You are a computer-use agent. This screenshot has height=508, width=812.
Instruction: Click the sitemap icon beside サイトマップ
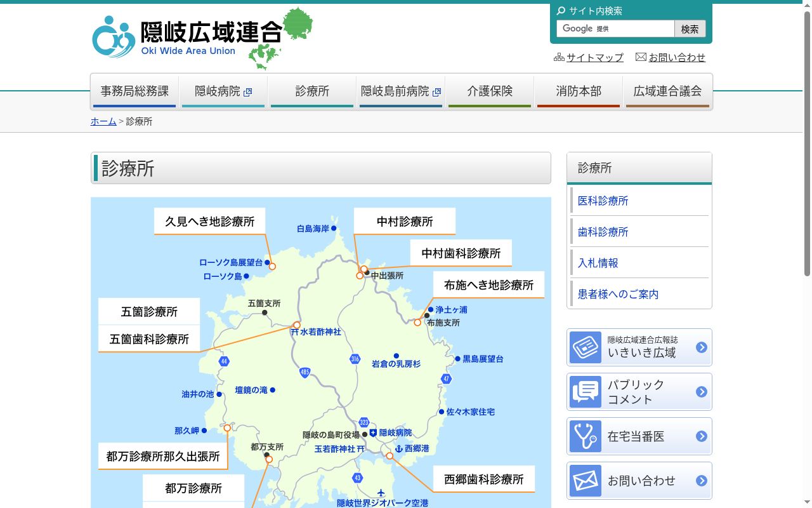tap(559, 57)
